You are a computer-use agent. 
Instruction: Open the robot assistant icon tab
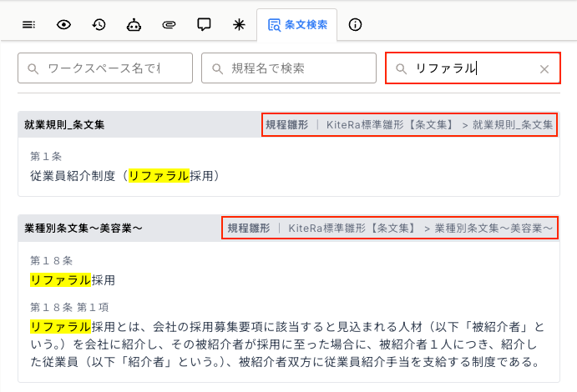134,25
